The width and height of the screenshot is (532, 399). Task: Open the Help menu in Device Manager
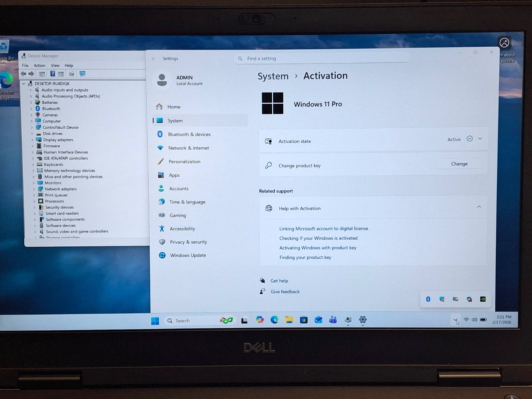[x=69, y=66]
